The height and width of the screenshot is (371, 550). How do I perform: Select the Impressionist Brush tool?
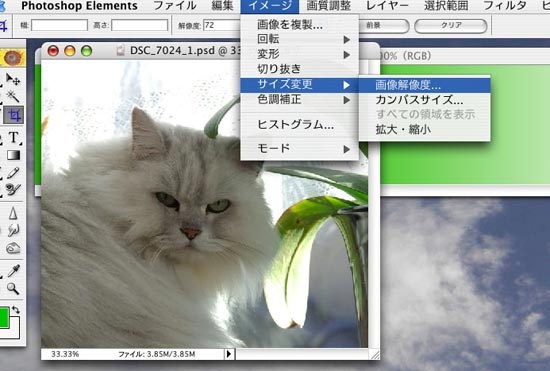tap(13, 190)
